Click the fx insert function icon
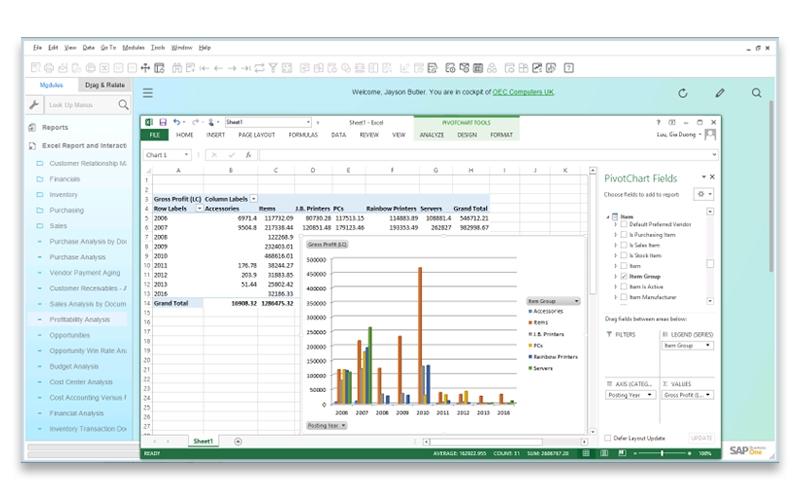This screenshot has height=500, width=800. tap(248, 155)
